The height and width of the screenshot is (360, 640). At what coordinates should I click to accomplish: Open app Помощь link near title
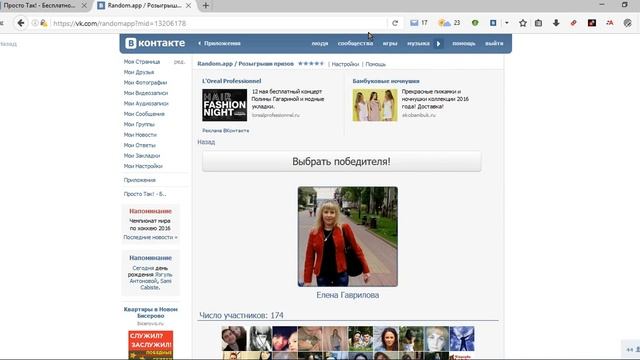click(x=376, y=64)
